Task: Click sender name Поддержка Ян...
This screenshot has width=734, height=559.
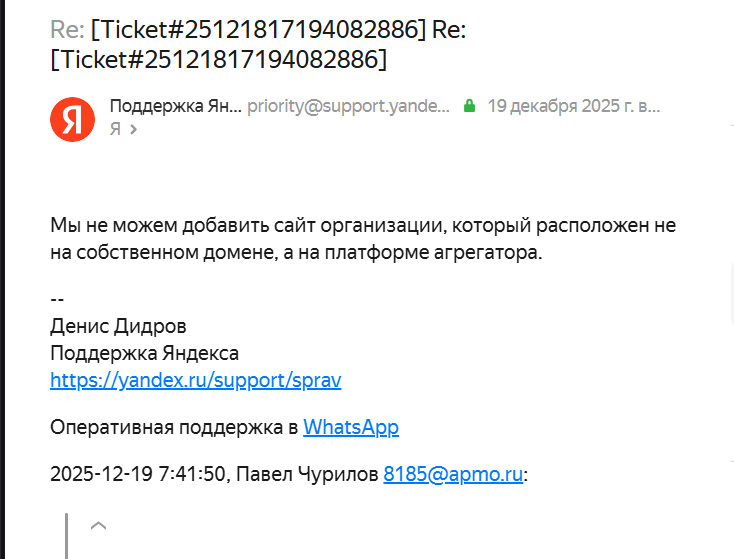Action: click(174, 106)
